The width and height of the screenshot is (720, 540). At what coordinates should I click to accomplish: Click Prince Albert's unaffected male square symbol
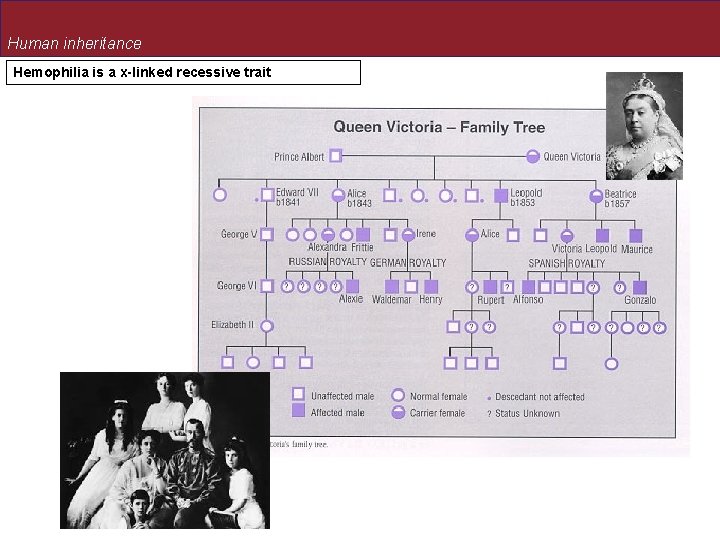tap(336, 156)
